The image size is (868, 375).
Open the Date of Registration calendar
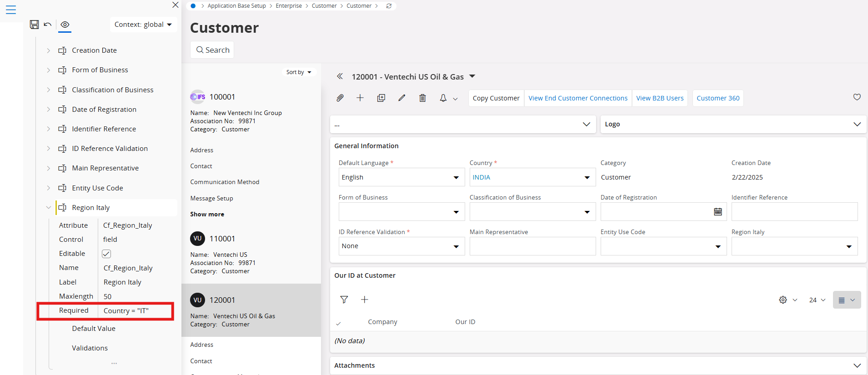[718, 212]
